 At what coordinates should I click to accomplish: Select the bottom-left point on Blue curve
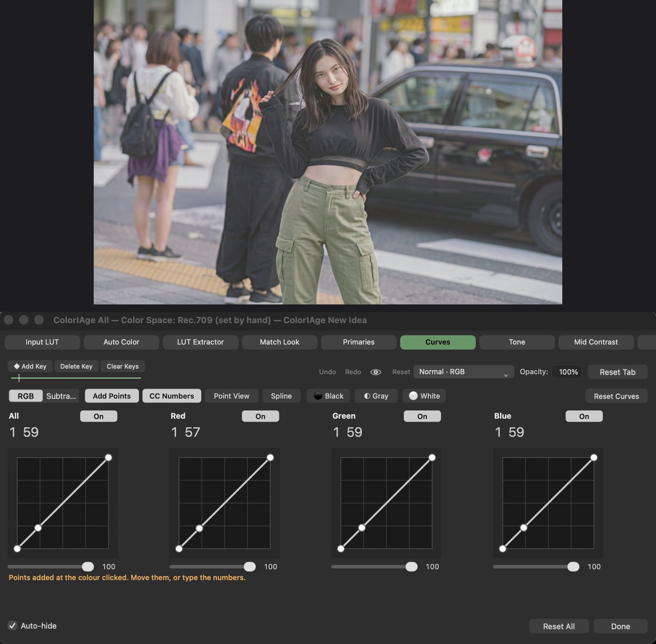503,548
